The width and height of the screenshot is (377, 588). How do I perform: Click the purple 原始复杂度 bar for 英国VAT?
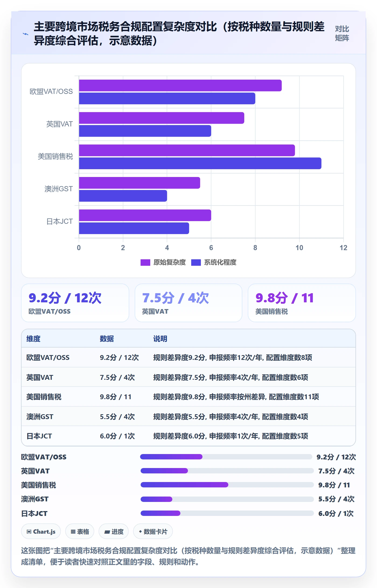tap(162, 118)
